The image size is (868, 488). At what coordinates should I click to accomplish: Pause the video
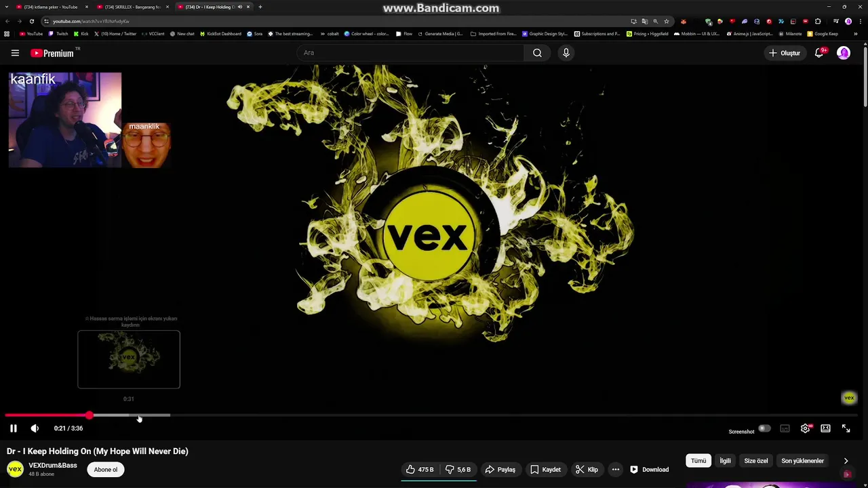[13, 428]
